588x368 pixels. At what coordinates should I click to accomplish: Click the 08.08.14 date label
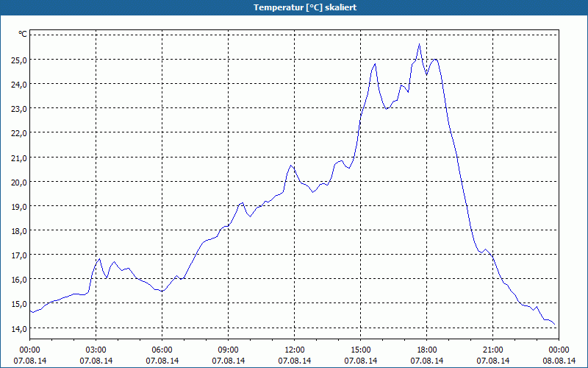(559, 361)
